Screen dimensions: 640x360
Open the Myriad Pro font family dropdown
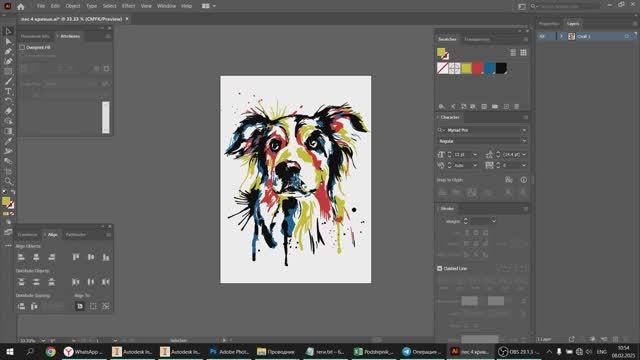click(524, 130)
